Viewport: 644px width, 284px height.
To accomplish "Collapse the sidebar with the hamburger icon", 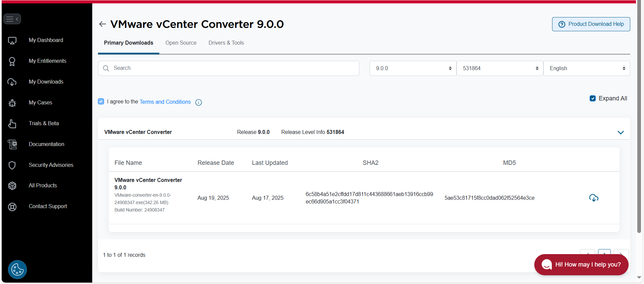I will (x=12, y=19).
